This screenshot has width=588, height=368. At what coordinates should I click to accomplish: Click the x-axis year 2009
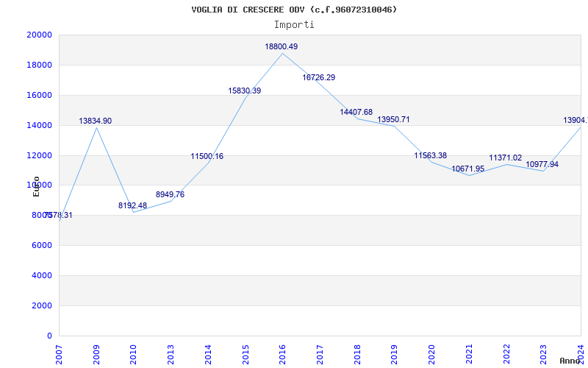pyautogui.click(x=96, y=355)
